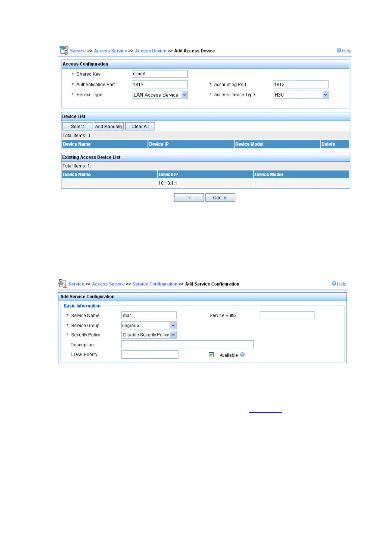Focus the Description input field
The image size is (392, 555).
coord(187,344)
